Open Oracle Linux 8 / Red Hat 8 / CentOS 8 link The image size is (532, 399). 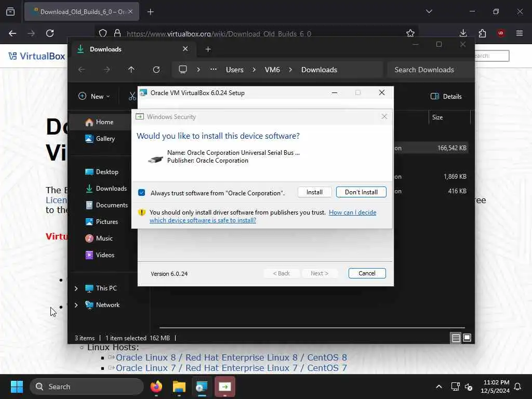tap(231, 357)
